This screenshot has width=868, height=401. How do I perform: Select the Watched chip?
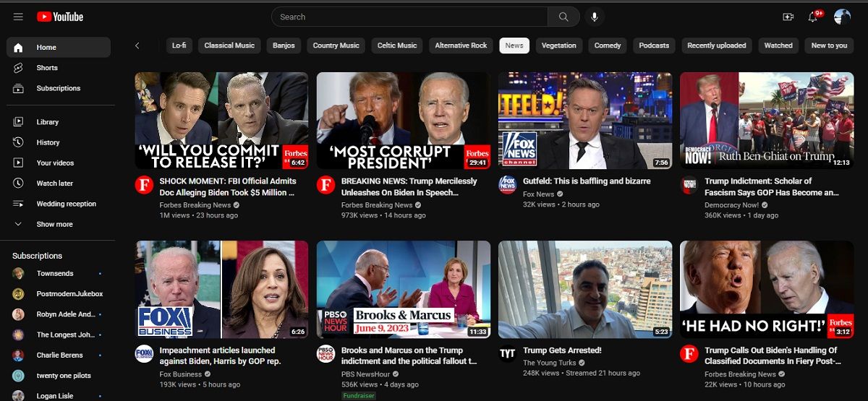click(x=778, y=46)
